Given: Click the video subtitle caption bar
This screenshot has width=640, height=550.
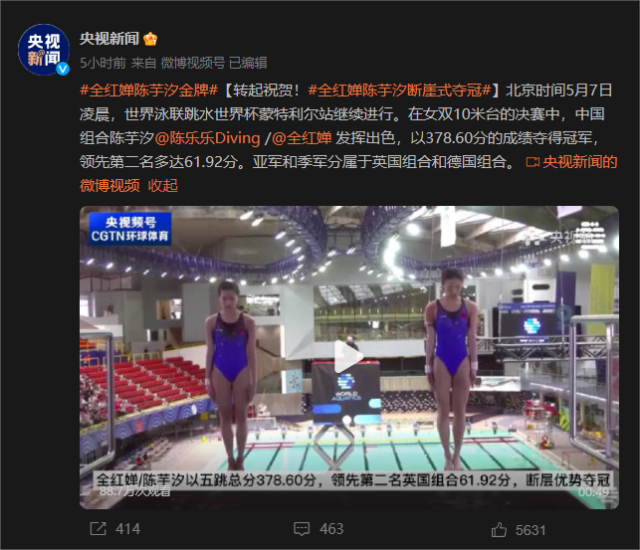Looking at the screenshot, I should tap(353, 480).
